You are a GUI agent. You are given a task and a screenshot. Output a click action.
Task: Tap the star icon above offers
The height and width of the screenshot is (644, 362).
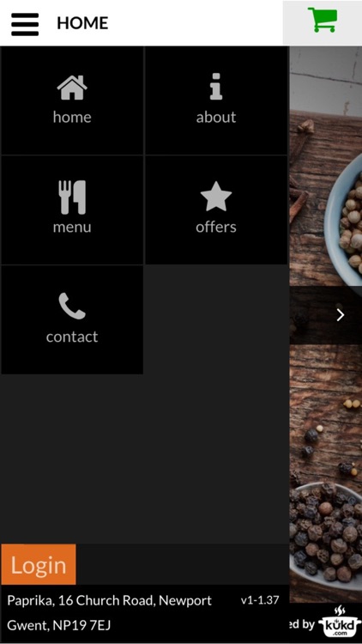[x=216, y=197]
